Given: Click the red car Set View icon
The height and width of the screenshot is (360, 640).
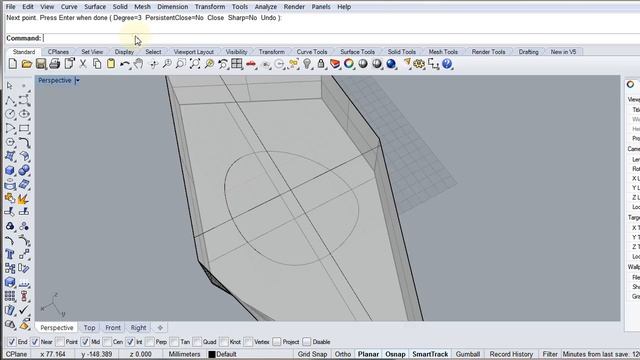Looking at the screenshot, I should [x=251, y=64].
